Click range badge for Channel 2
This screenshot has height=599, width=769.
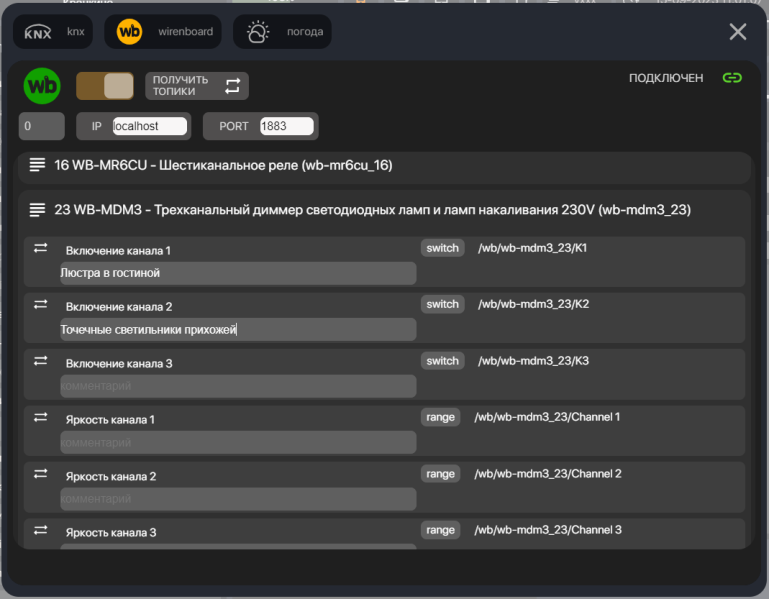pyautogui.click(x=440, y=474)
